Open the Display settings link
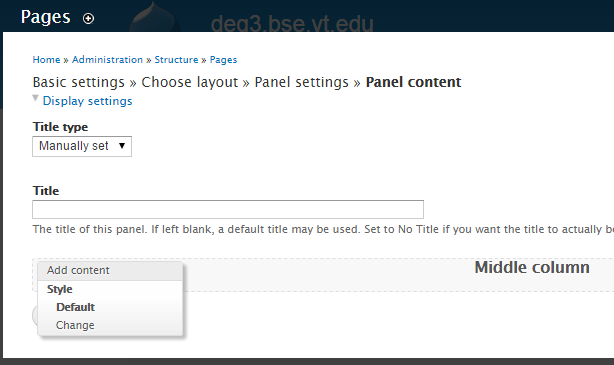The image size is (614, 365). coord(87,101)
